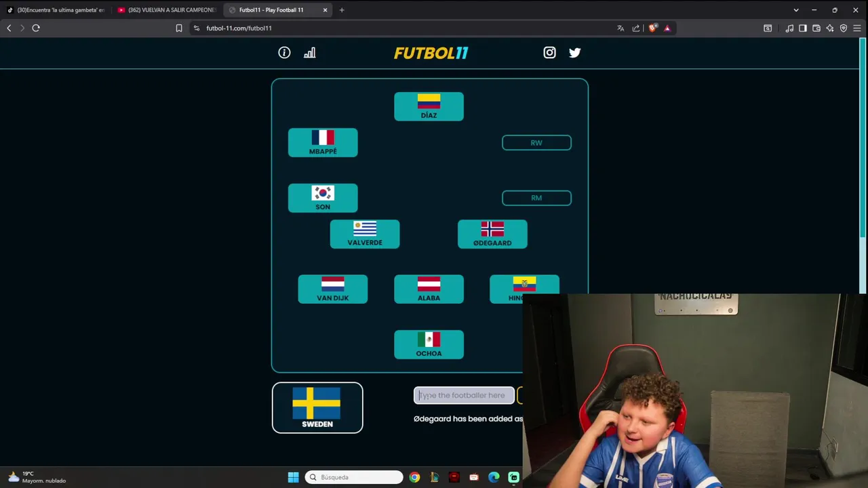
Task: Focus the 'Type the footballer here' field
Action: pyautogui.click(x=464, y=395)
